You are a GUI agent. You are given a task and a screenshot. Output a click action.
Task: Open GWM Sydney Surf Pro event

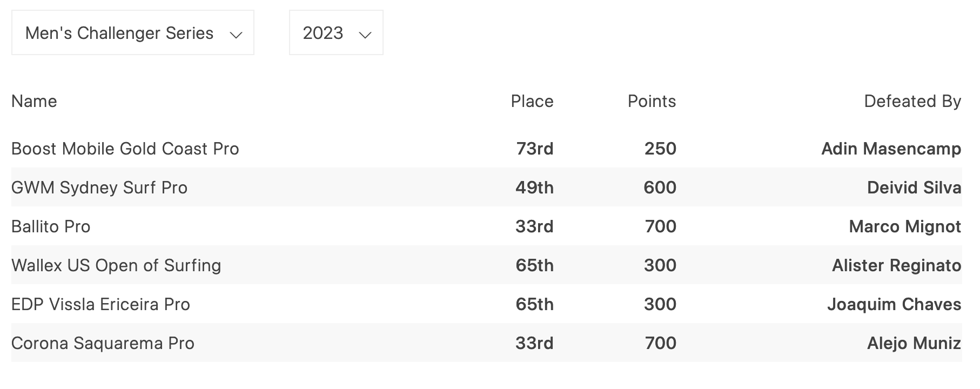tap(99, 187)
